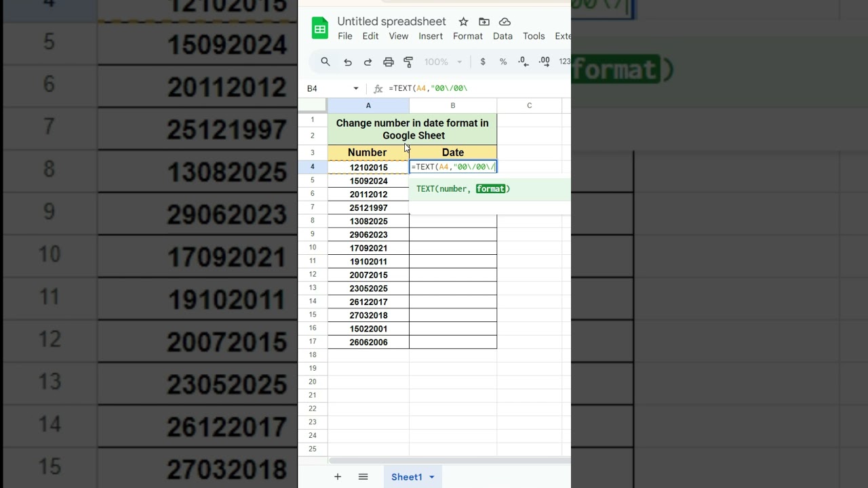868x488 pixels.
Task: Open the View menu
Action: click(398, 36)
